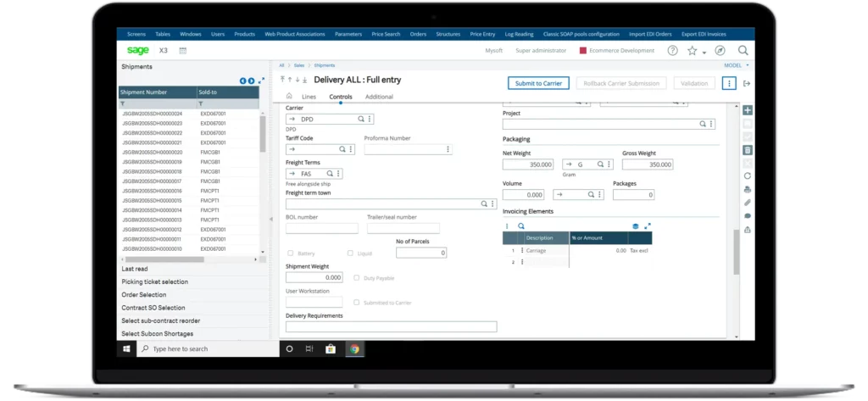Open Net Weight unit lookup magnifier
Viewport: 868px width, 401px height.
pyautogui.click(x=601, y=164)
